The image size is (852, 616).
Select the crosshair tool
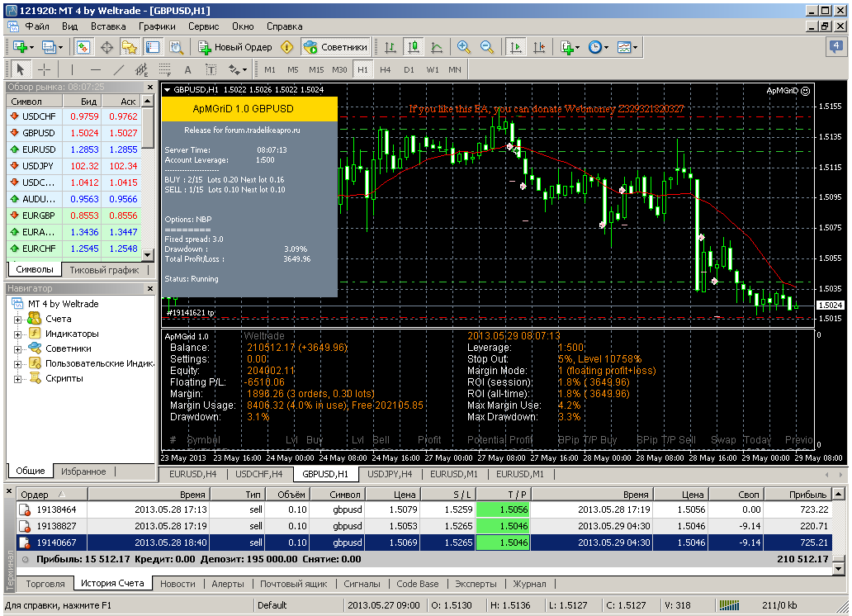click(44, 69)
